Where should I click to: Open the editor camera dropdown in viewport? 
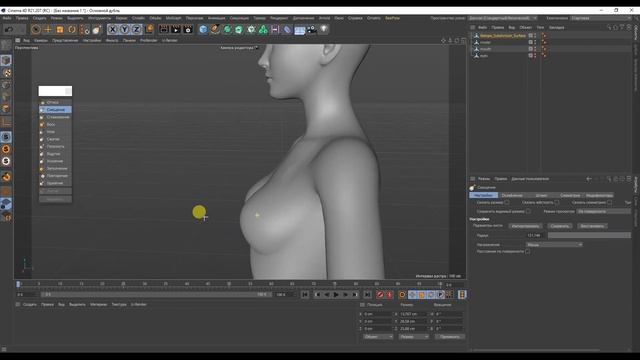239,48
